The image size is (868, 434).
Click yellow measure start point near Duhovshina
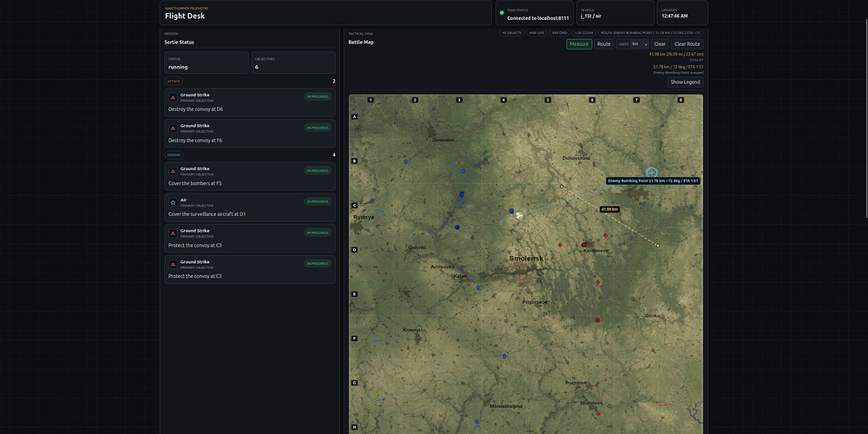pos(562,186)
